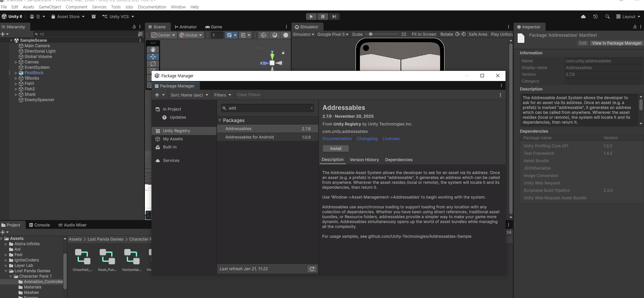This screenshot has height=298, width=644.
Task: Select the Addressables for Android package
Action: click(268, 137)
